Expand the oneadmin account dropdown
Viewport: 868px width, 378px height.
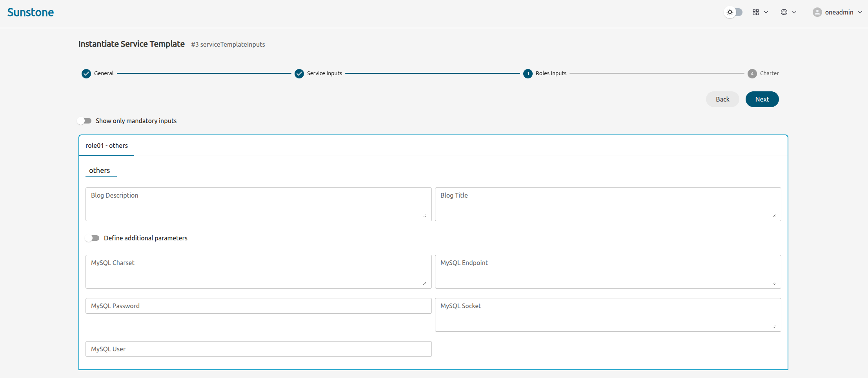pos(861,12)
